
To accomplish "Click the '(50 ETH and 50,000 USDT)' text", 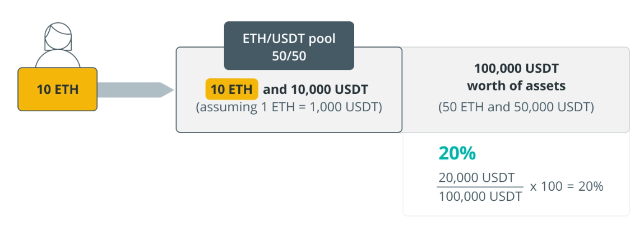I will tap(516, 108).
